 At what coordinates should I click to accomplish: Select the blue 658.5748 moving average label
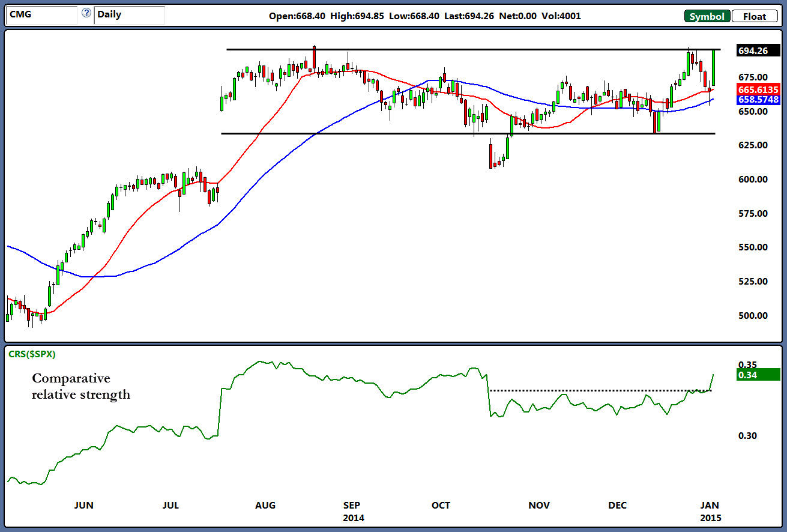pos(758,99)
